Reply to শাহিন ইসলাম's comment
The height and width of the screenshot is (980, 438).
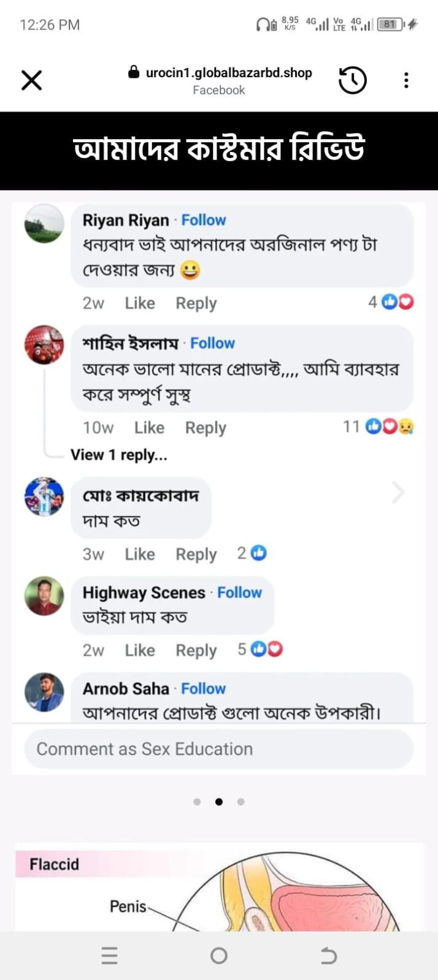pyautogui.click(x=206, y=428)
